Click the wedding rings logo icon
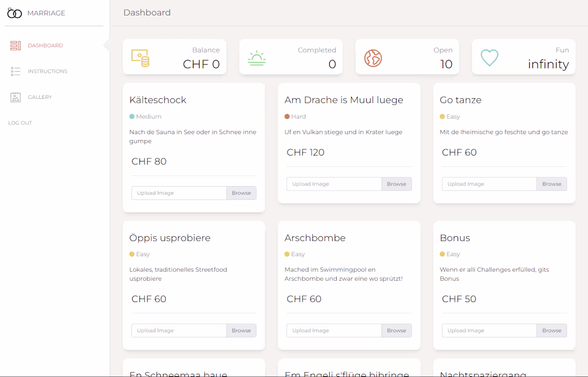The image size is (588, 377). (x=14, y=13)
